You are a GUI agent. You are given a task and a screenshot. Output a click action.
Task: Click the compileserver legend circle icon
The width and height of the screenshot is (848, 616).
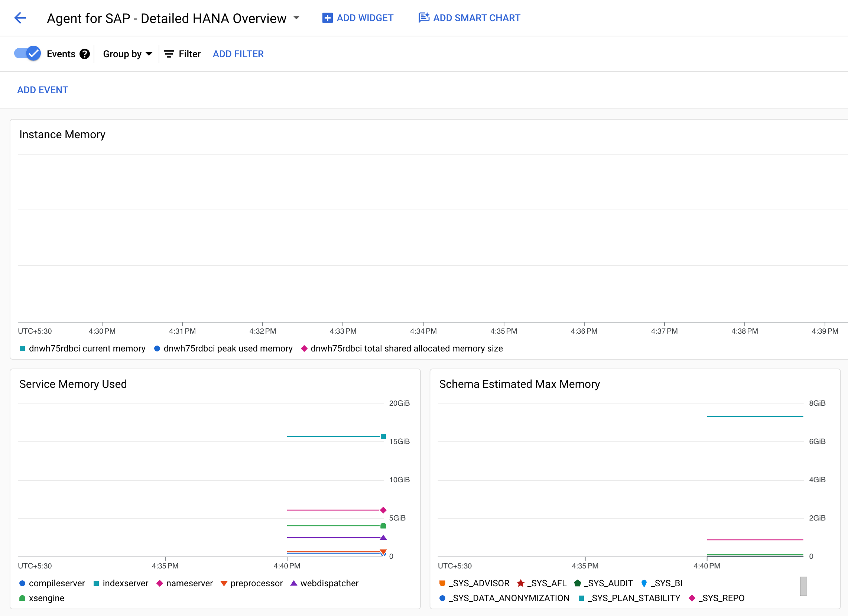(22, 583)
